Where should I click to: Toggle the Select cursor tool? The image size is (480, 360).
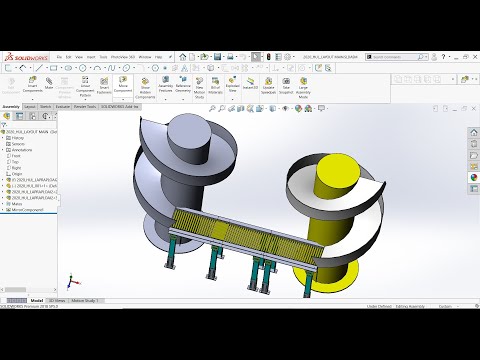click(x=256, y=57)
